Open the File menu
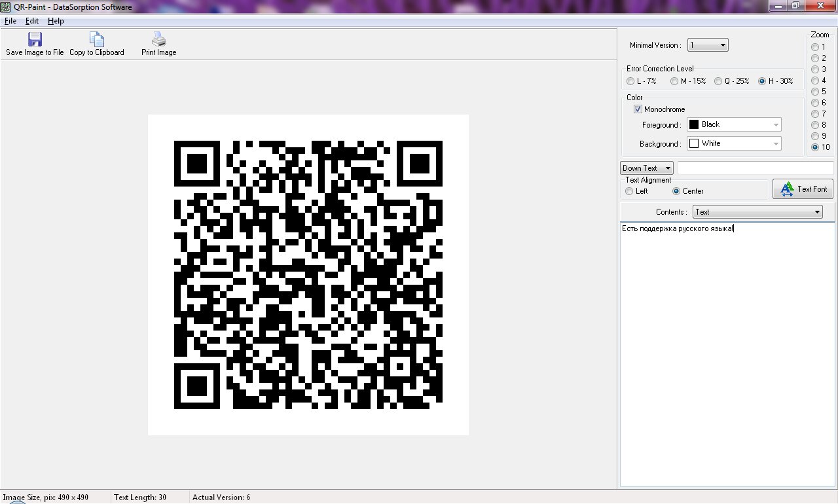838x504 pixels. [10, 21]
